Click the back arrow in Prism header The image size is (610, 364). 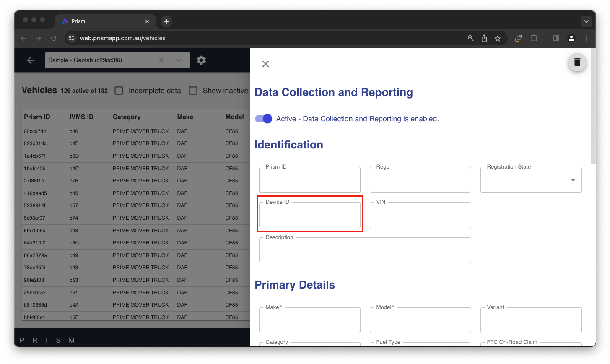(31, 60)
